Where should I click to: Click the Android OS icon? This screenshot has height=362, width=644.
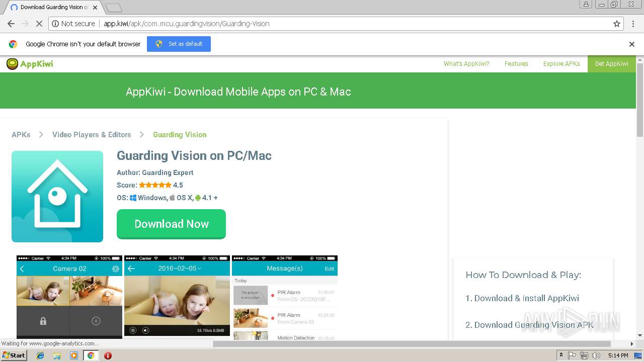click(198, 198)
